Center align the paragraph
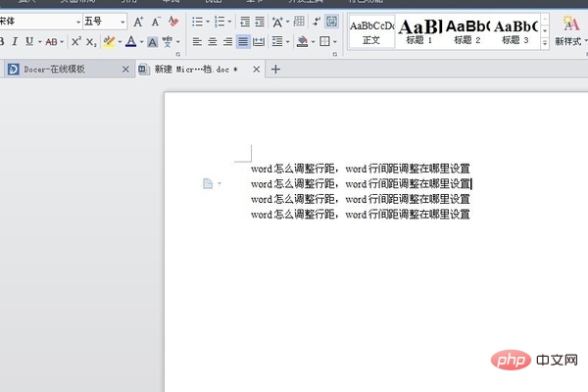The height and width of the screenshot is (392, 588). pyautogui.click(x=212, y=41)
